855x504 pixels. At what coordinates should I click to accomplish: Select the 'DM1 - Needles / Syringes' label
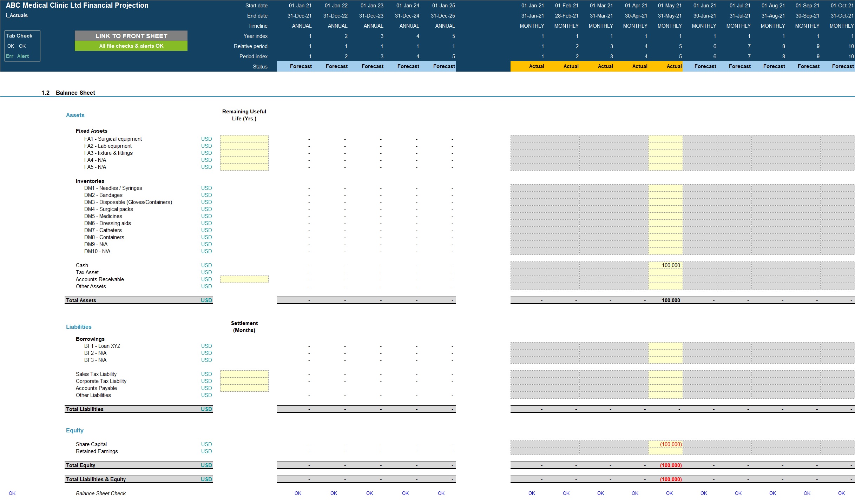[113, 188]
